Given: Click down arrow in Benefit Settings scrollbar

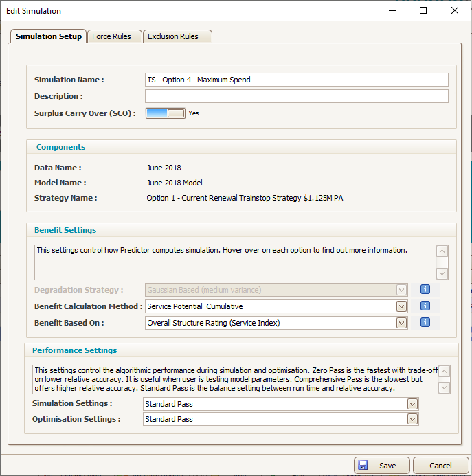Looking at the screenshot, I should (442, 273).
